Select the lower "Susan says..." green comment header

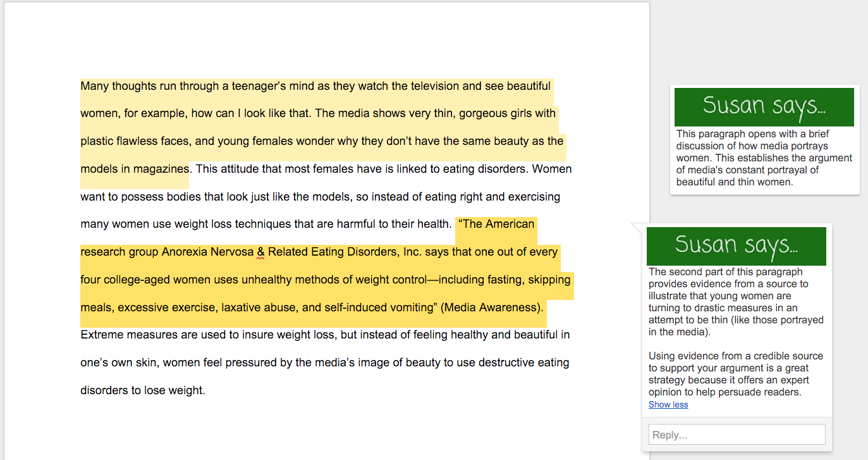pos(736,246)
